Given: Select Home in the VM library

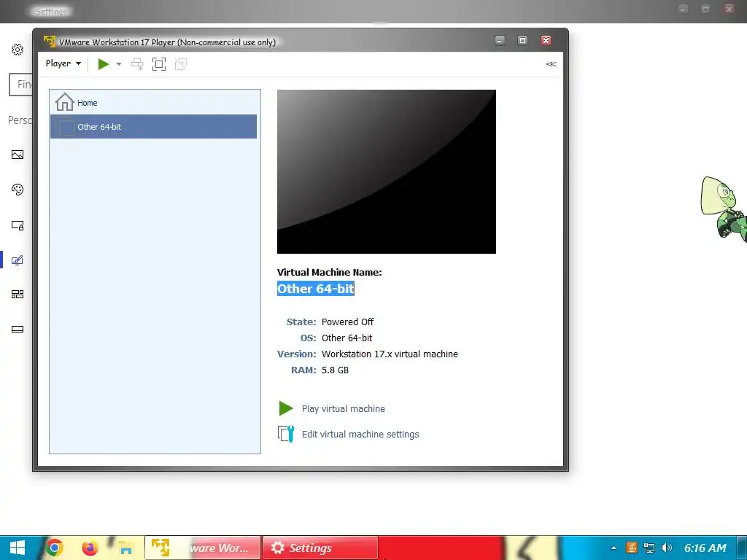Looking at the screenshot, I should tap(153, 102).
